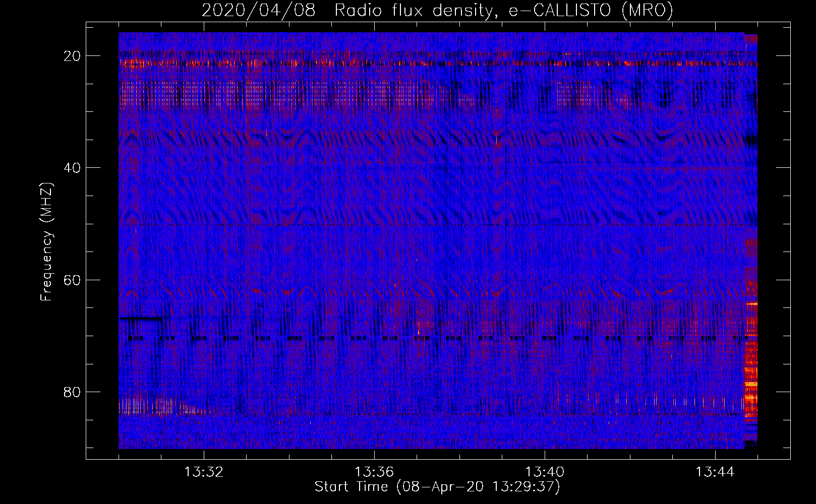816x504 pixels.
Task: Click the 60 MHz frequency tick label
Action: coord(72,280)
